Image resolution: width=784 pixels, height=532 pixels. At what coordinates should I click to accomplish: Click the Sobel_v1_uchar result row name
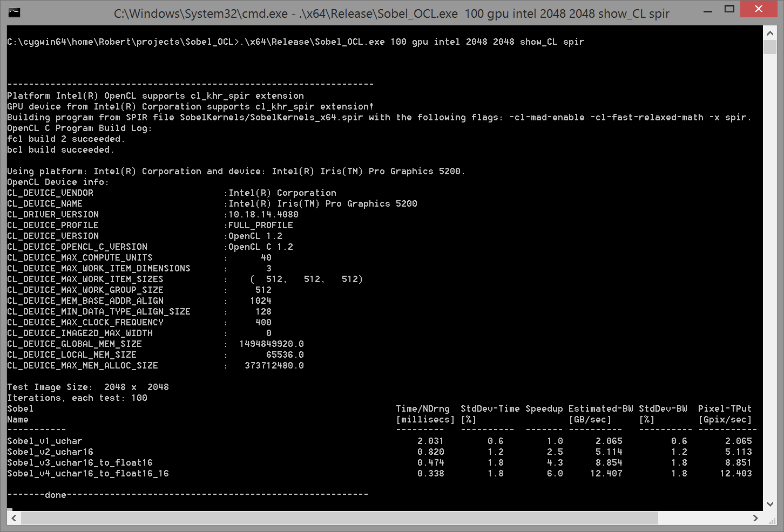click(x=45, y=441)
